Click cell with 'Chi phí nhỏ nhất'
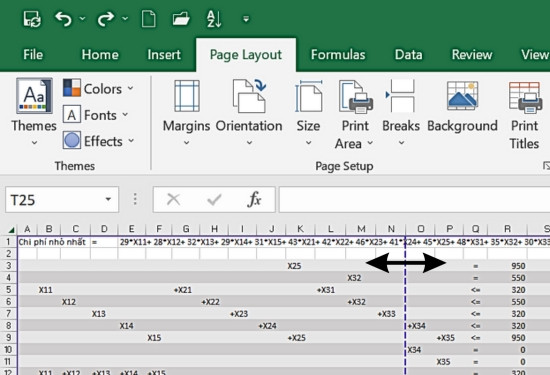 (52, 242)
